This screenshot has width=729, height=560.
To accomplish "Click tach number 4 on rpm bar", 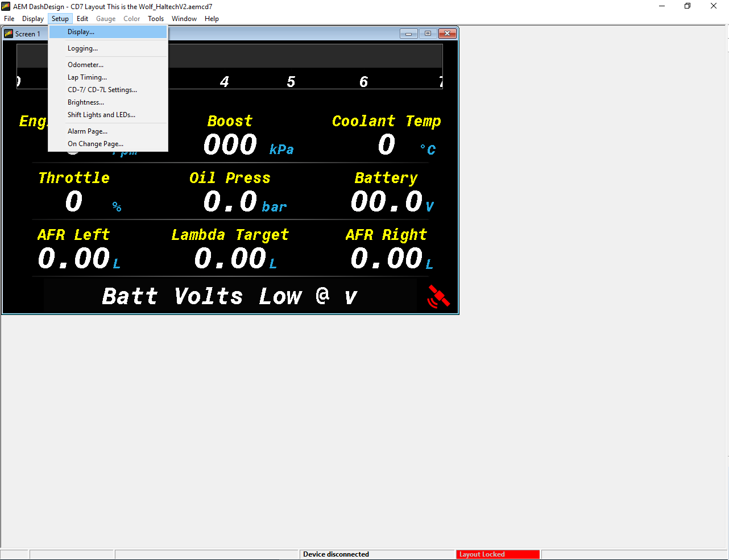I will 225,82.
